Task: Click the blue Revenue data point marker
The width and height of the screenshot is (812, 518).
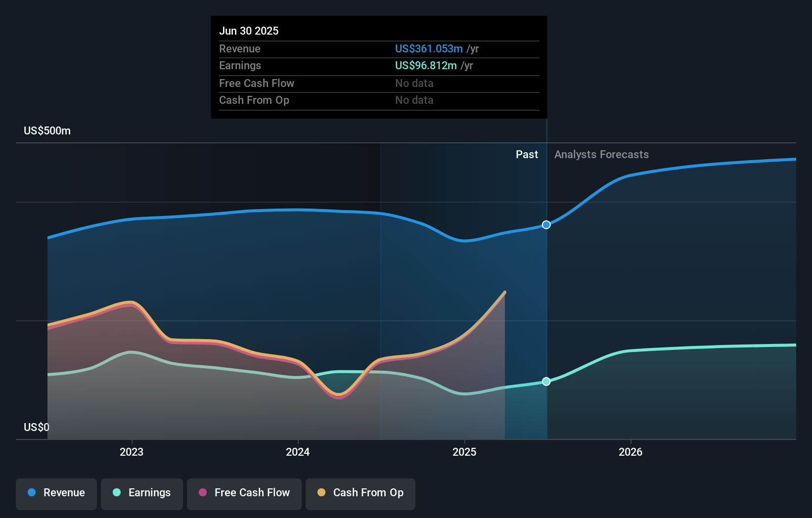Action: [546, 225]
